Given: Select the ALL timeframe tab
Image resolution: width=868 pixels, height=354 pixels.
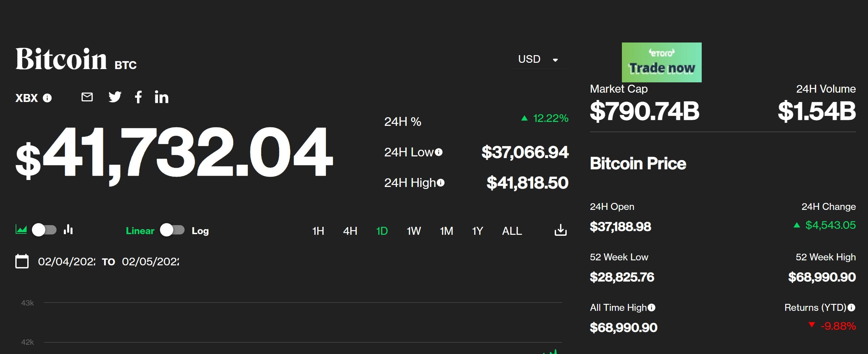Looking at the screenshot, I should pos(511,231).
